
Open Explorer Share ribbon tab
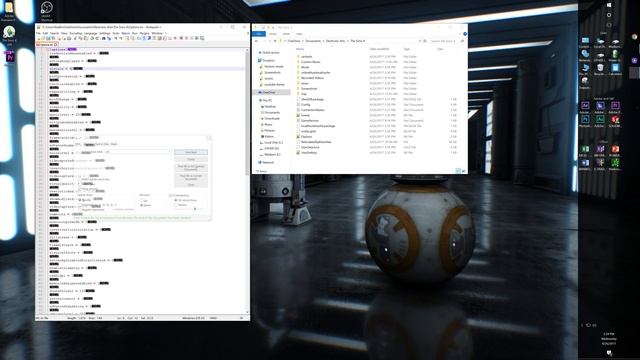point(286,34)
